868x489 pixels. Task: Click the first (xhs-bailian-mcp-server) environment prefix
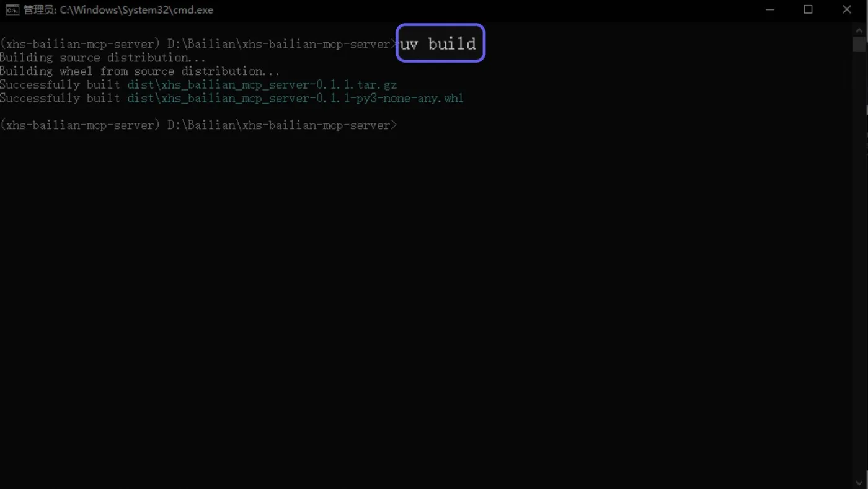[x=80, y=44]
